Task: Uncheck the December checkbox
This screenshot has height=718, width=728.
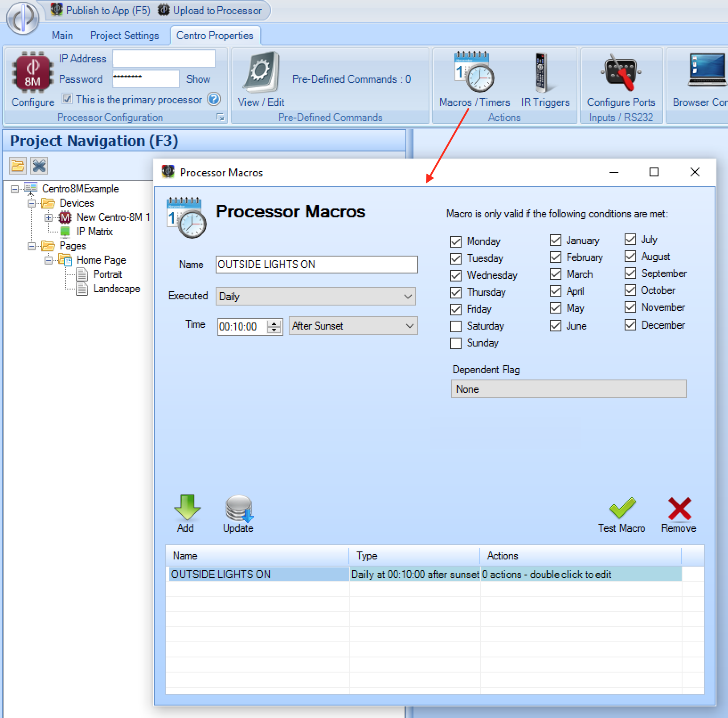Action: [630, 325]
